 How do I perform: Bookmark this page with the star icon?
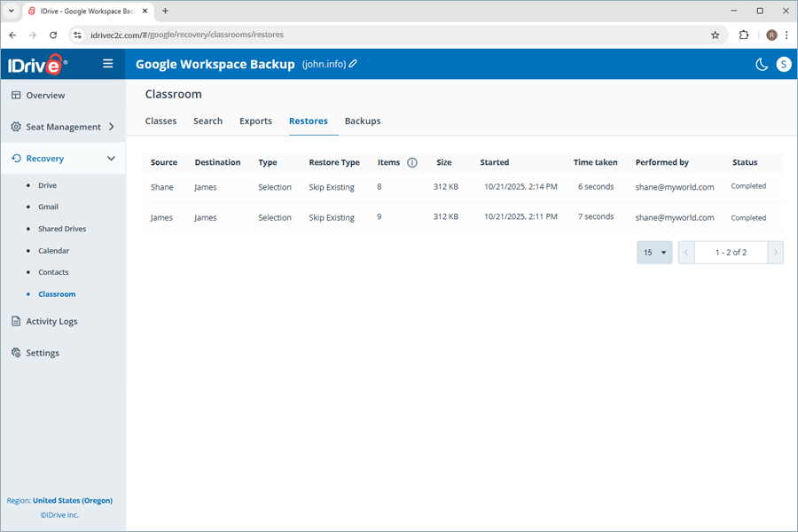click(715, 35)
